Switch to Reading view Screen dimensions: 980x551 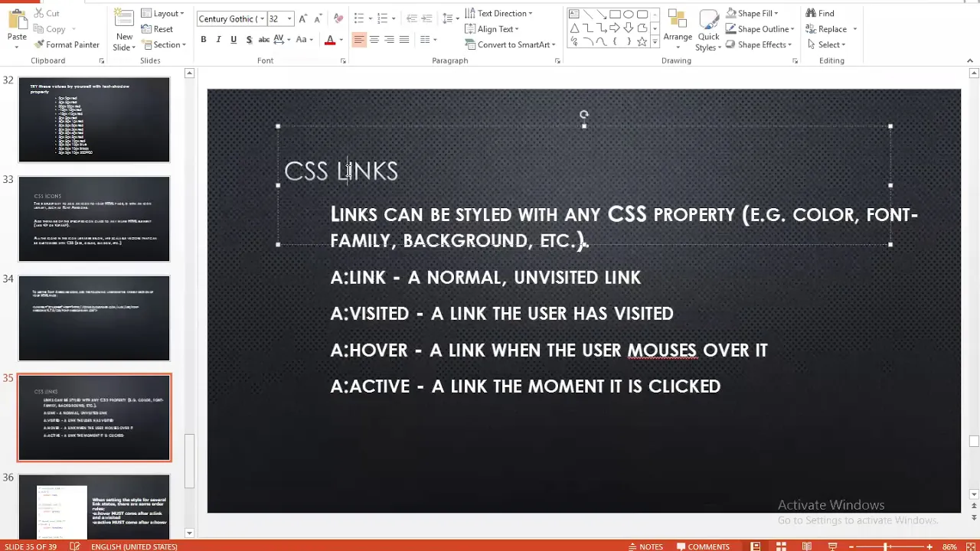806,546
